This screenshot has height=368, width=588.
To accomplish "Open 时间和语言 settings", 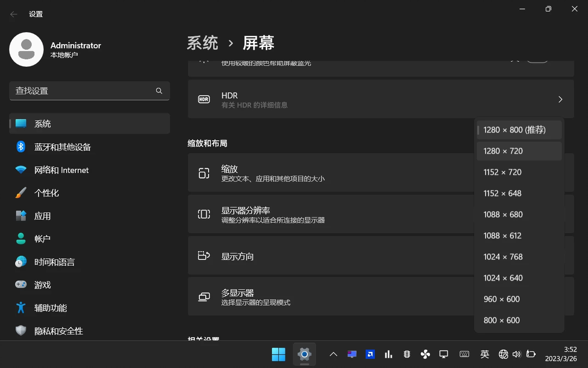I will 89,262.
